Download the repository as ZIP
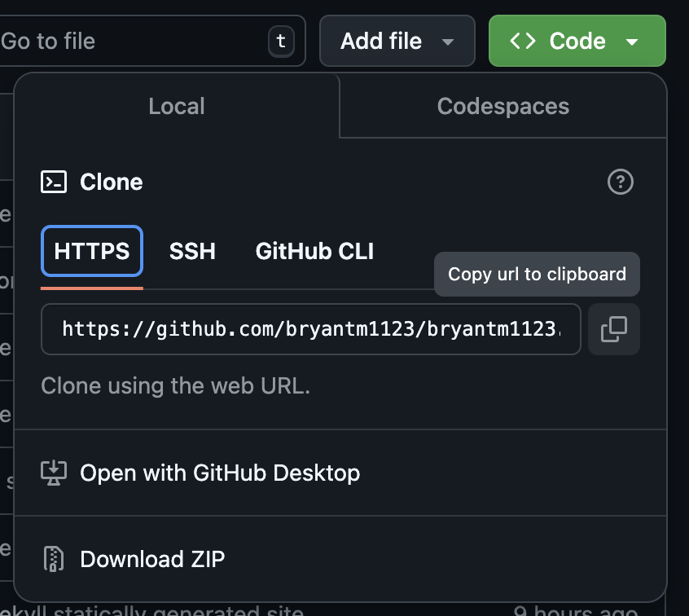 (340, 559)
